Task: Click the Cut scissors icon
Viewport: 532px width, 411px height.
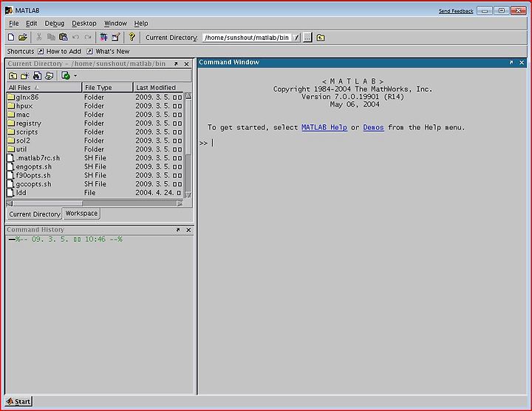Action: click(x=39, y=37)
